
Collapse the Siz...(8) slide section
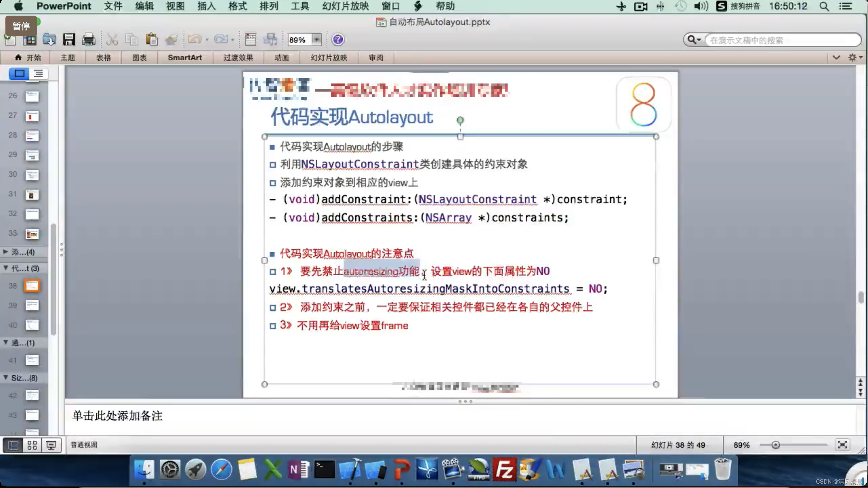pyautogui.click(x=6, y=377)
